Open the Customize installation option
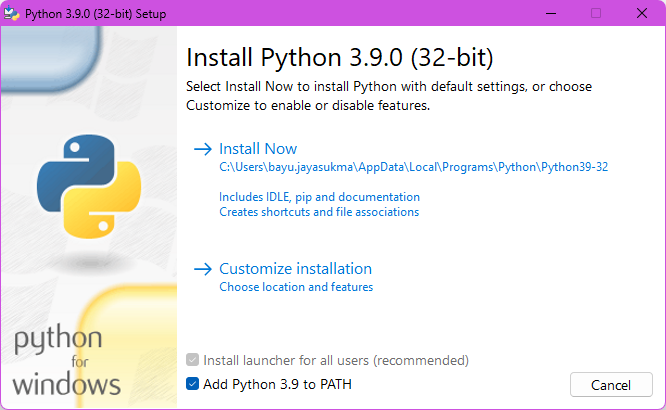The image size is (666, 410). pos(295,269)
